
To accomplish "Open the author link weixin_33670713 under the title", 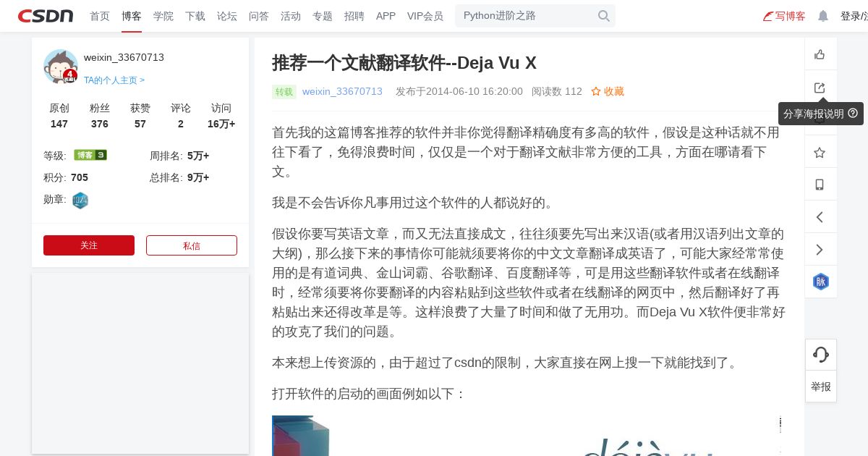I will (342, 91).
